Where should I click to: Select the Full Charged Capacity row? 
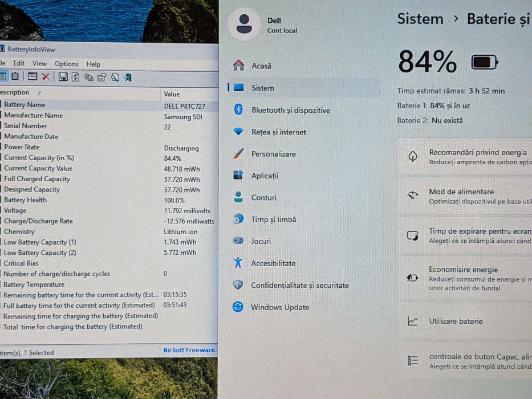[x=109, y=179]
